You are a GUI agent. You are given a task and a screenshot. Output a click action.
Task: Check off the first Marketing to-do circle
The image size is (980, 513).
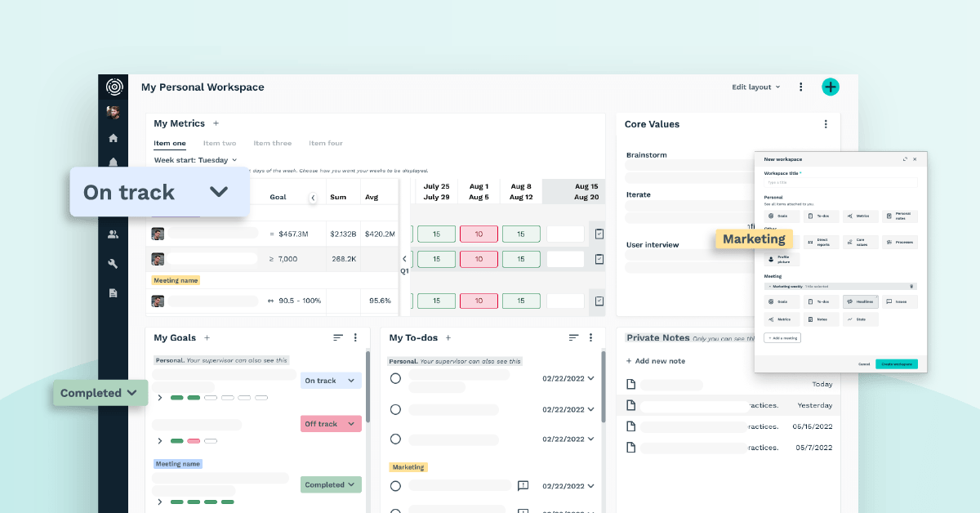(x=395, y=486)
